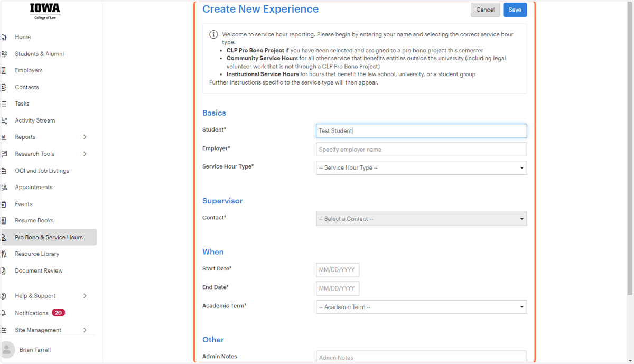This screenshot has width=634, height=364.
Task: Go to Students & Alumni
Action: tap(40, 54)
